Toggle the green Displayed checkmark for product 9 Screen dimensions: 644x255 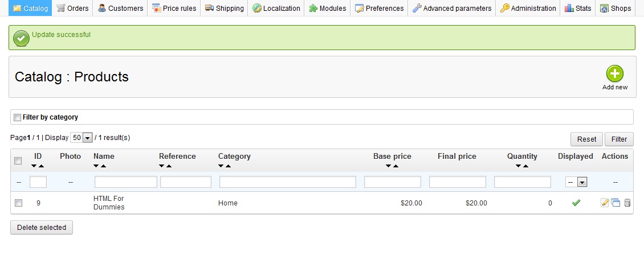pos(576,203)
